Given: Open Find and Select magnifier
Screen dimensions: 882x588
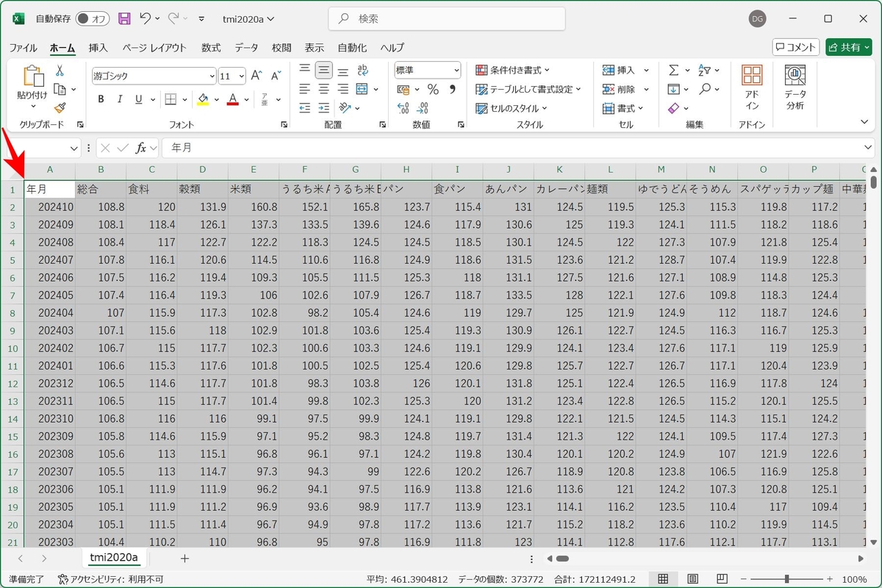Looking at the screenshot, I should [705, 90].
